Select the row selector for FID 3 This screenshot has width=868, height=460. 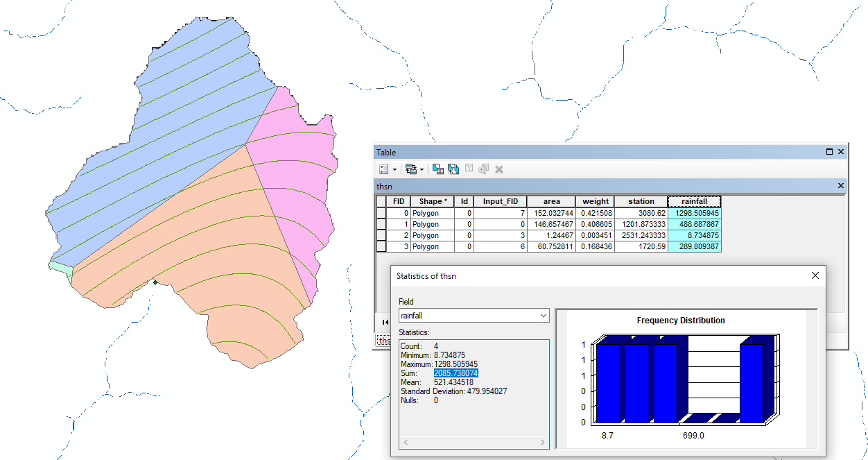click(381, 246)
